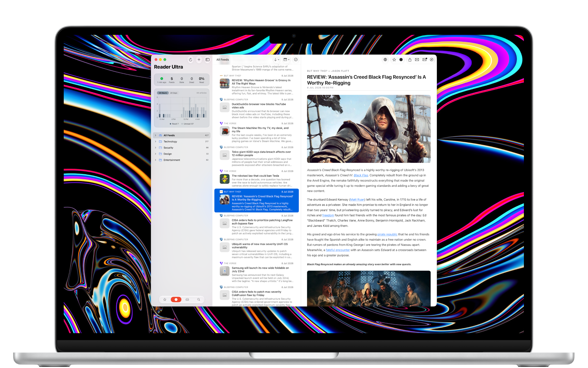Open the article in Safari compass icon

432,60
